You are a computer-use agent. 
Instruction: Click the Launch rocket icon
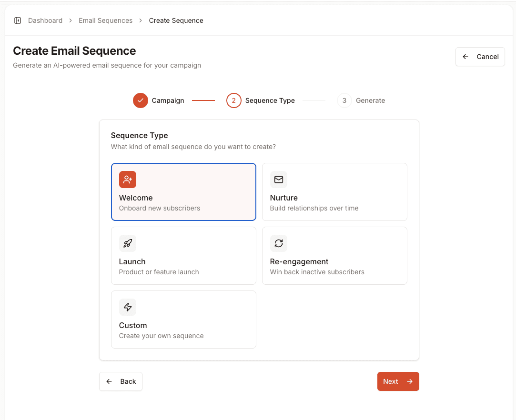(128, 243)
